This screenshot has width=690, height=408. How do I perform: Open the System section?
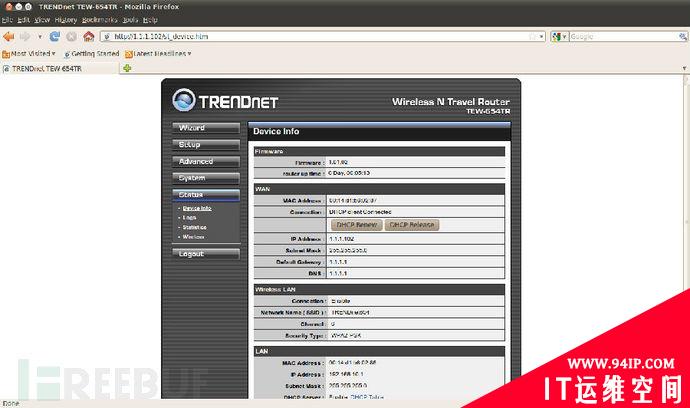click(206, 178)
